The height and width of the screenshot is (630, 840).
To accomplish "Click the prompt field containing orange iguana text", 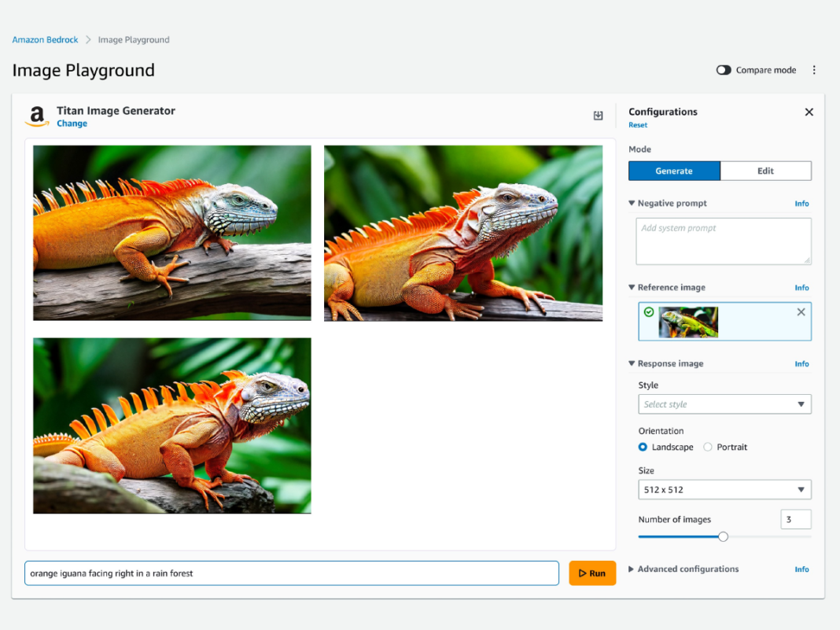I will 291,573.
